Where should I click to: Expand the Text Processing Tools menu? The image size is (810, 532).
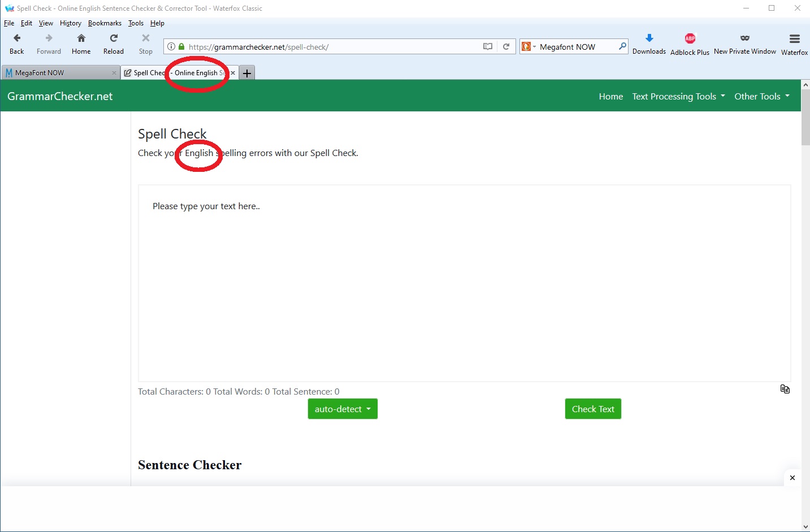coord(678,97)
